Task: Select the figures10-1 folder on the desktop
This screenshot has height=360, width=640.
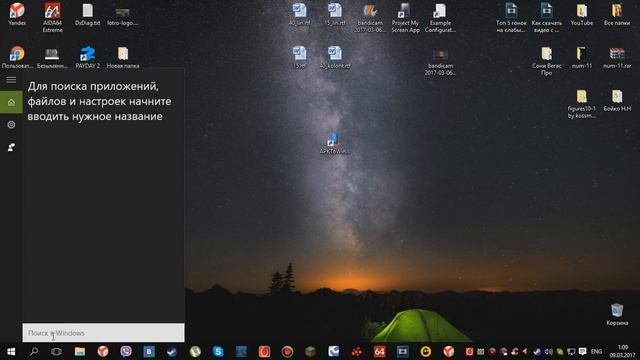Action: (x=582, y=104)
